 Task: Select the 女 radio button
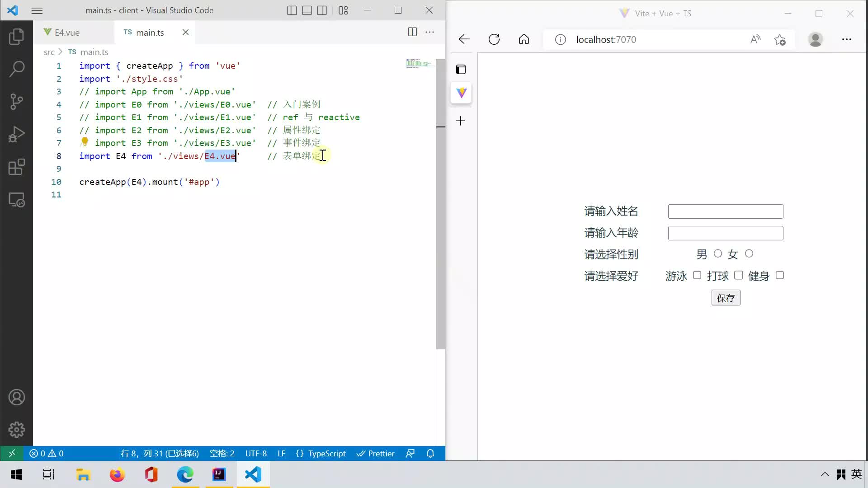point(749,253)
